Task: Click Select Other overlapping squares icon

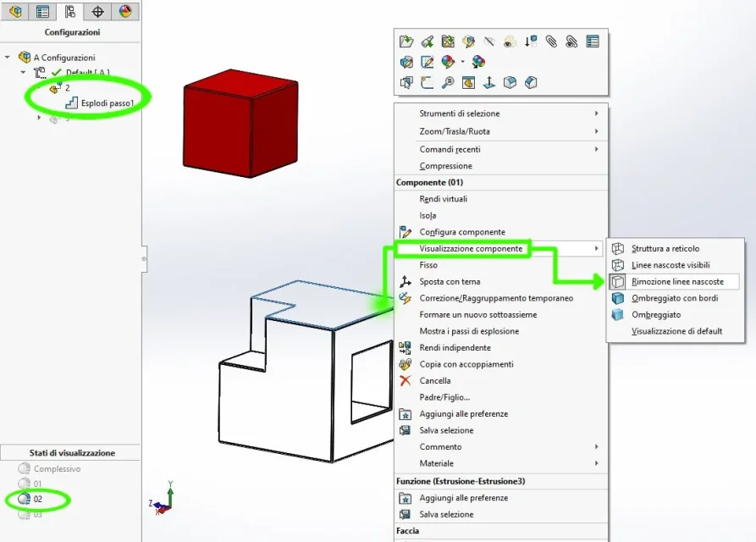Action: pos(406,82)
